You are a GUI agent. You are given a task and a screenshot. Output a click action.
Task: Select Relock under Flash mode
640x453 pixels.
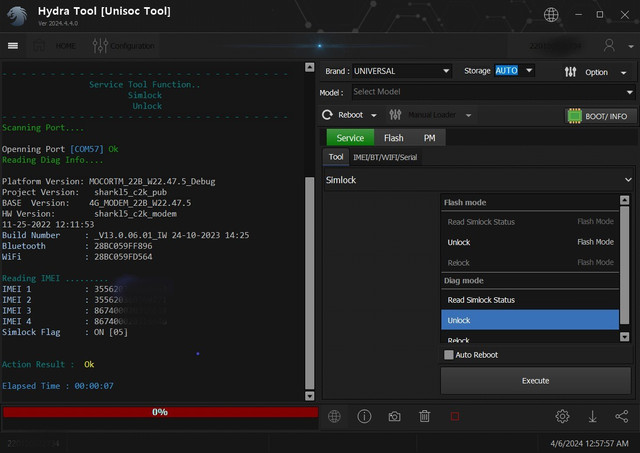(x=530, y=263)
